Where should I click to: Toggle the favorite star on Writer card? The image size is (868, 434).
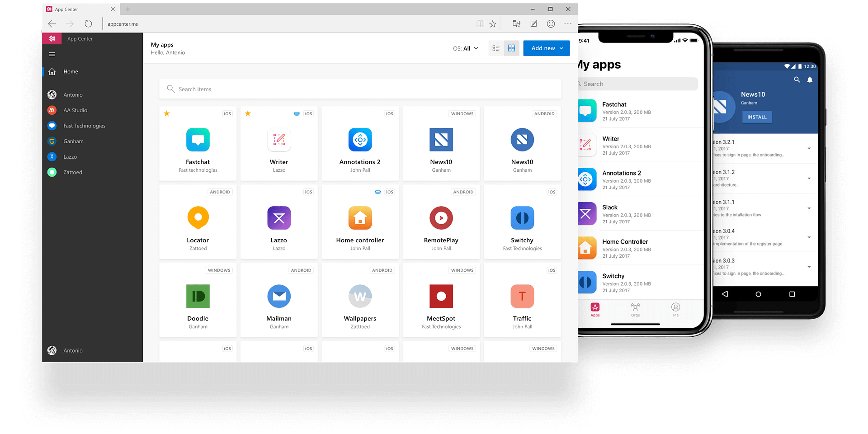[x=248, y=113]
